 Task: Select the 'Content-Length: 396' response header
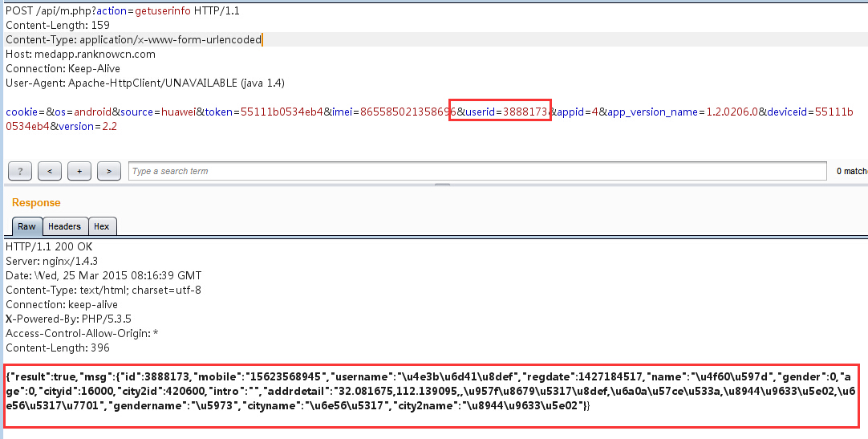click(58, 348)
